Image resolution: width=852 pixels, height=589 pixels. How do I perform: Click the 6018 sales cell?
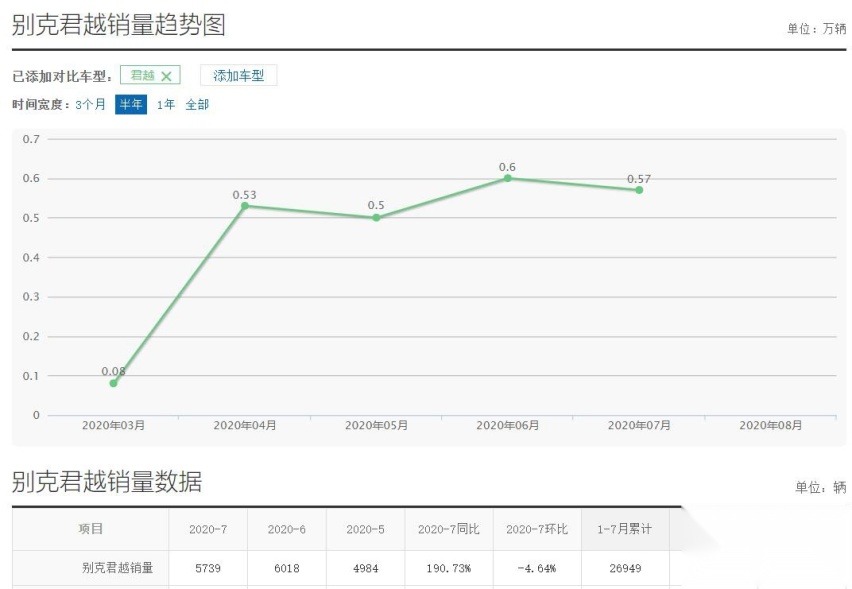287,568
